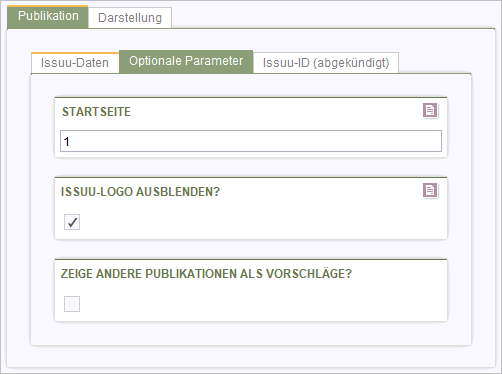Click the ZEIGE ANDERE PUBLIKATIONEN ALS VORSCHLÄGE? label
Image resolution: width=502 pixels, height=374 pixels.
(206, 274)
